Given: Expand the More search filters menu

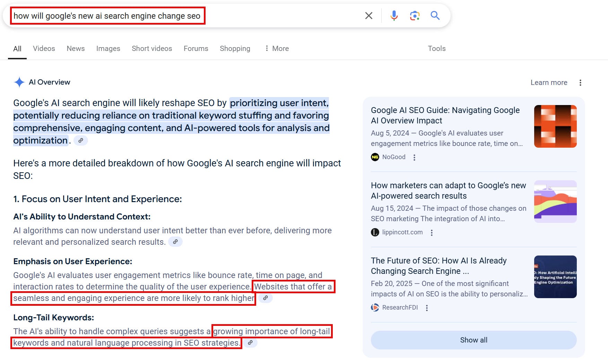Looking at the screenshot, I should tap(277, 49).
